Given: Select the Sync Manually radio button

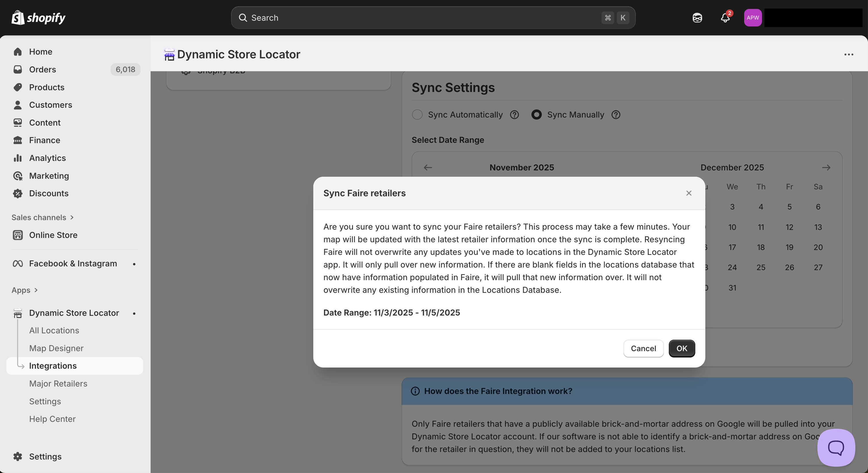Looking at the screenshot, I should tap(536, 115).
